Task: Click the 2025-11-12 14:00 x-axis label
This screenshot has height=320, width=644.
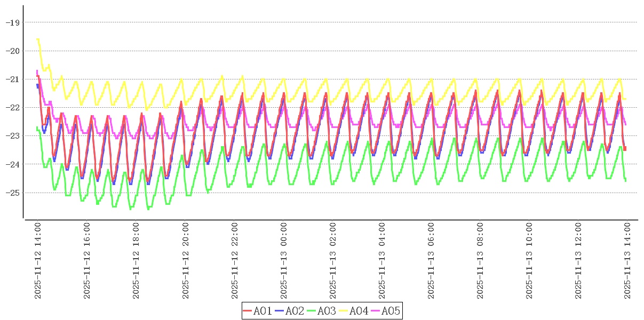Action: coord(38,261)
